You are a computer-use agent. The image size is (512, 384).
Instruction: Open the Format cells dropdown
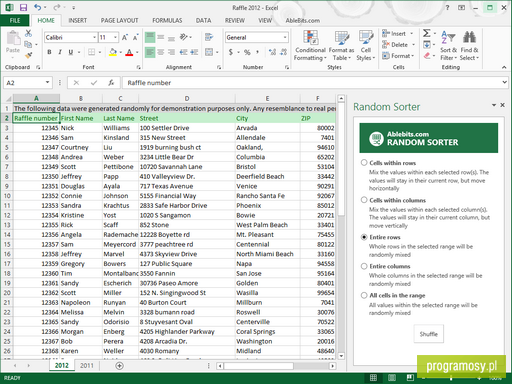(x=413, y=56)
